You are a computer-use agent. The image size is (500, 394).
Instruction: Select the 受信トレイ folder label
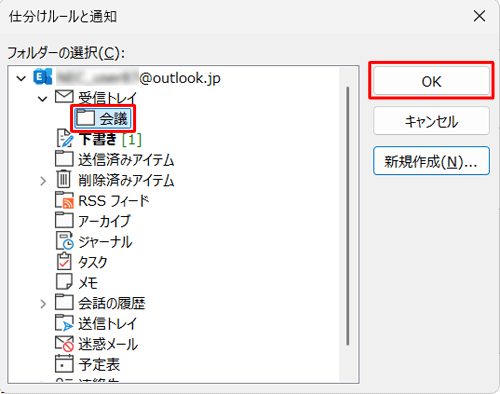pos(107,98)
